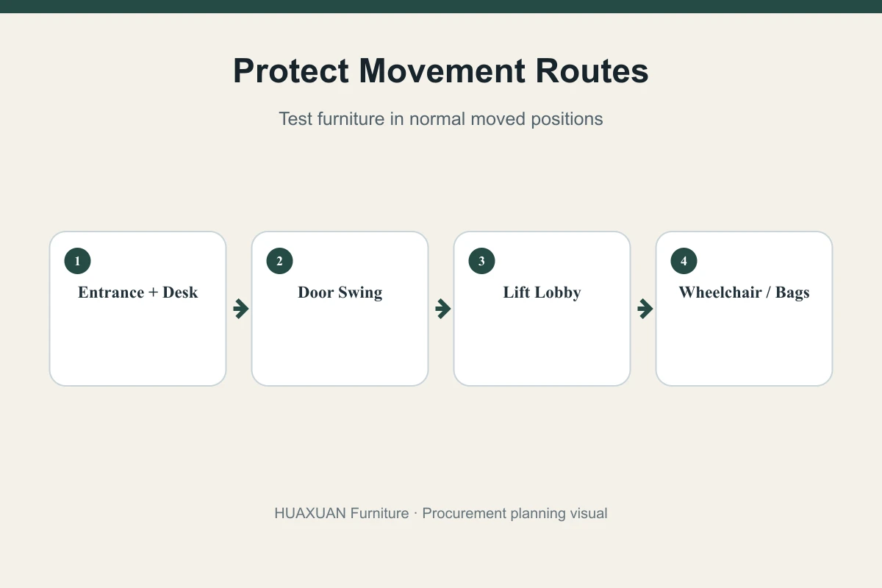Select the Entrance + Desk card
Viewport: 882px width, 588px height.
pos(137,309)
